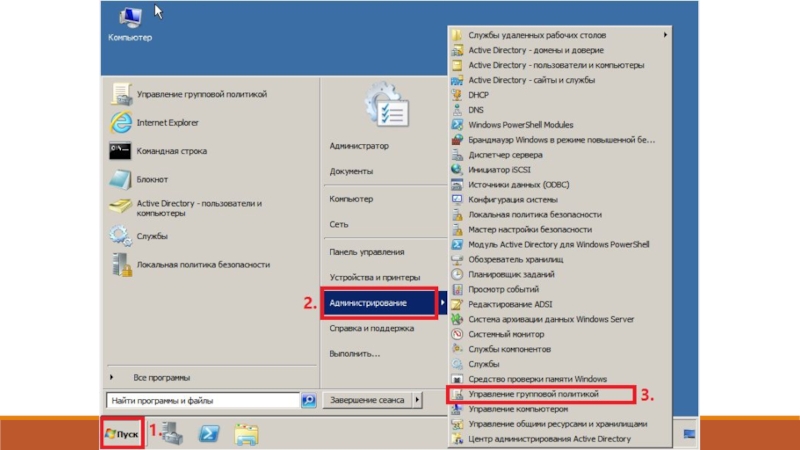Image resolution: width=800 pixels, height=450 pixels.
Task: Open Компьютер in Start menu right pane
Action: pos(351,199)
